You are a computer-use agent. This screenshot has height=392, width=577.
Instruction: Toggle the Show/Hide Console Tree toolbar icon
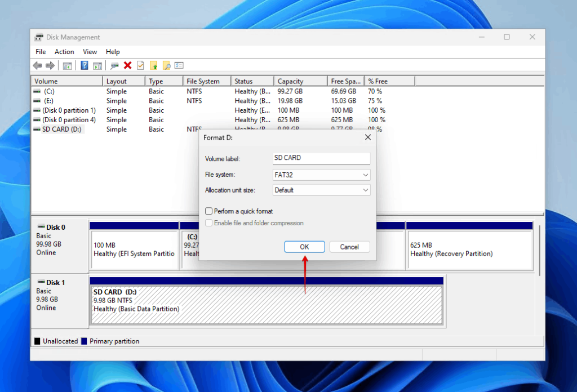pos(68,65)
